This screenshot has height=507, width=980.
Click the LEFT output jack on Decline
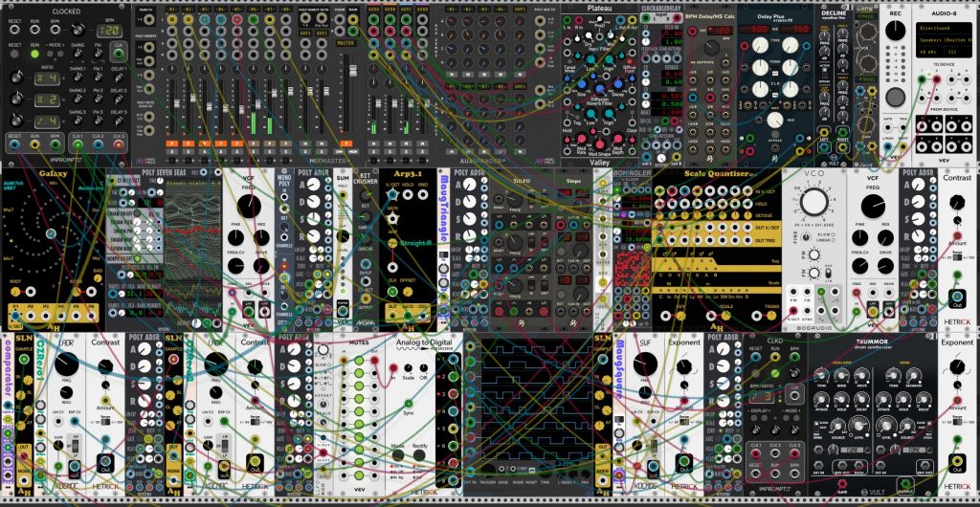tap(825, 146)
